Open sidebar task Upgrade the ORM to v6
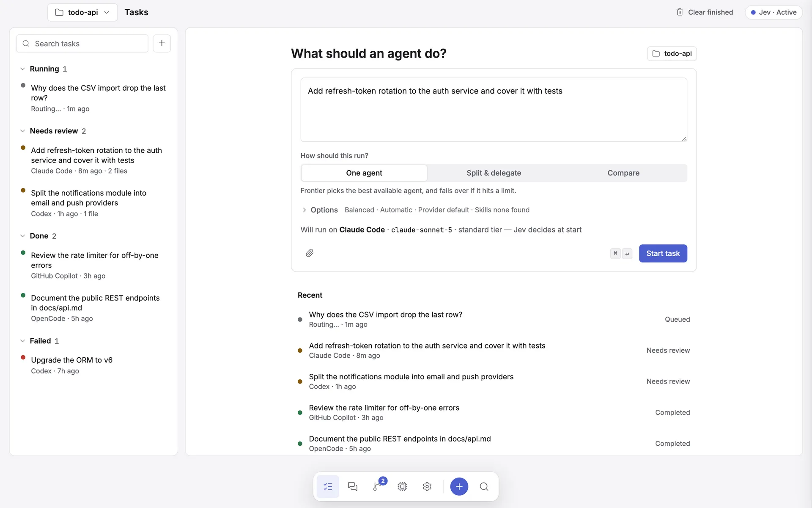Viewport: 812px width, 508px height. point(93,365)
